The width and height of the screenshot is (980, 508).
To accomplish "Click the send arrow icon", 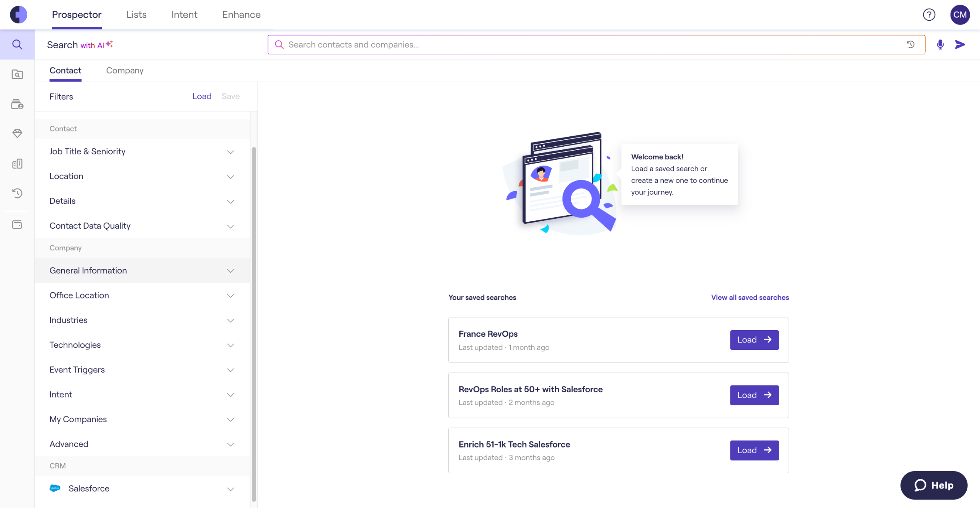I will [960, 45].
